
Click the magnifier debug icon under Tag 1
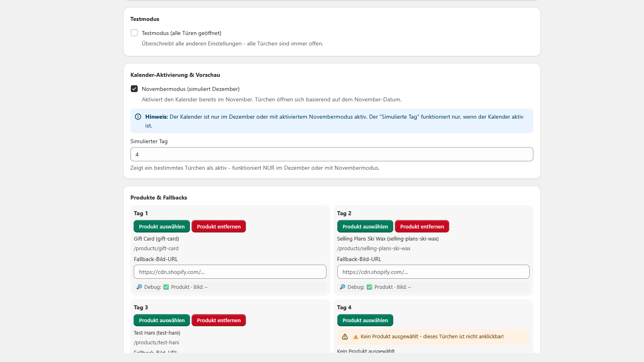pyautogui.click(x=139, y=287)
